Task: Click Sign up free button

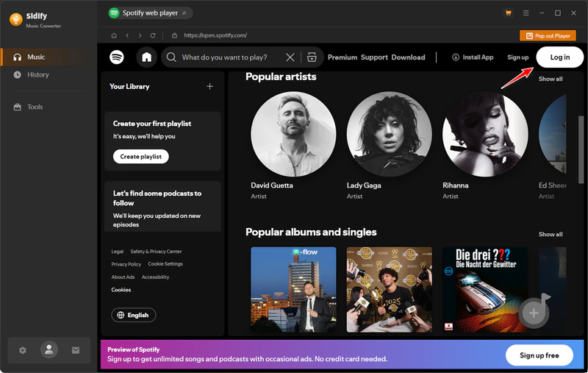Action: click(539, 355)
